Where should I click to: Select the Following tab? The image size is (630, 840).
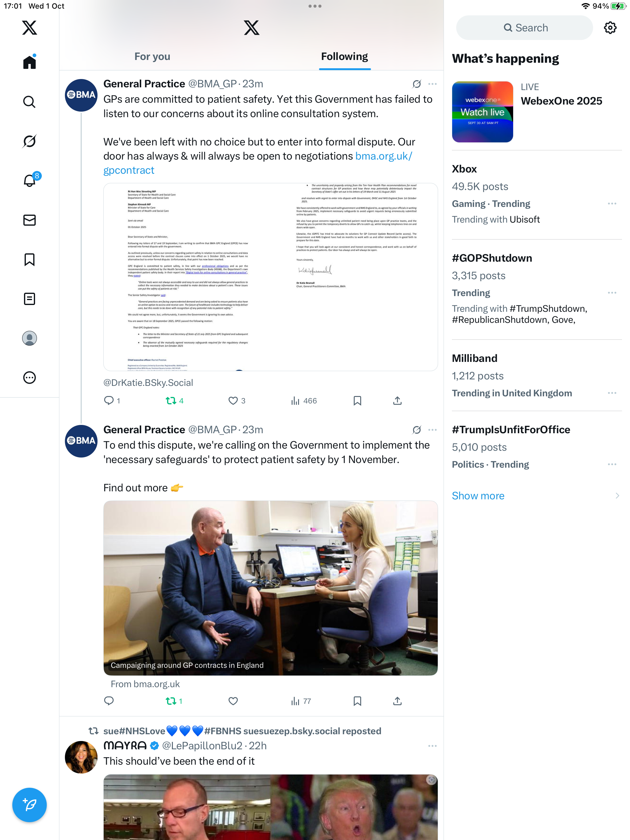click(x=344, y=56)
